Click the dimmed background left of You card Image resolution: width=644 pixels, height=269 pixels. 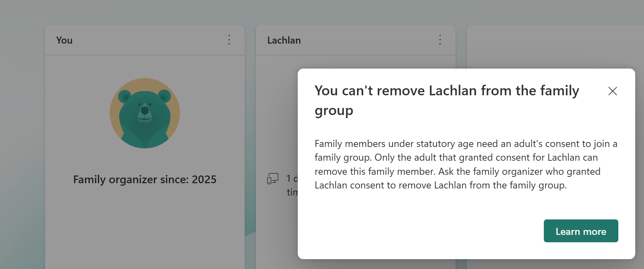22,141
